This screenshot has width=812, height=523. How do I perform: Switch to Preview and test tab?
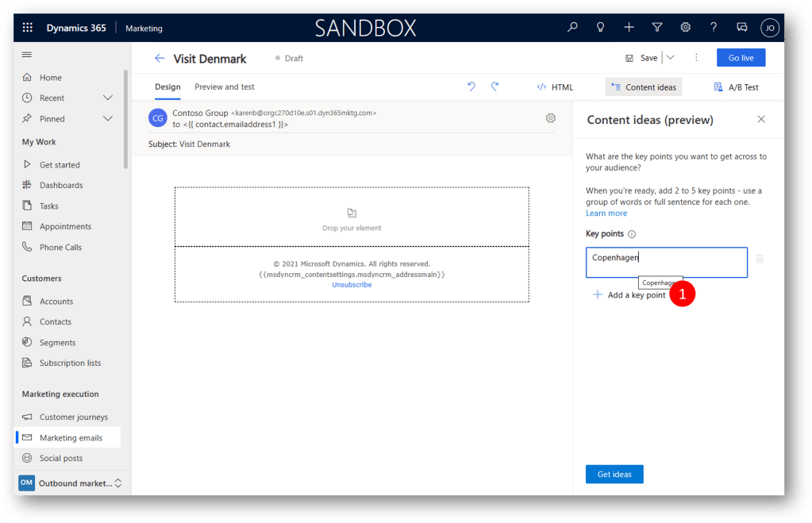[x=225, y=87]
